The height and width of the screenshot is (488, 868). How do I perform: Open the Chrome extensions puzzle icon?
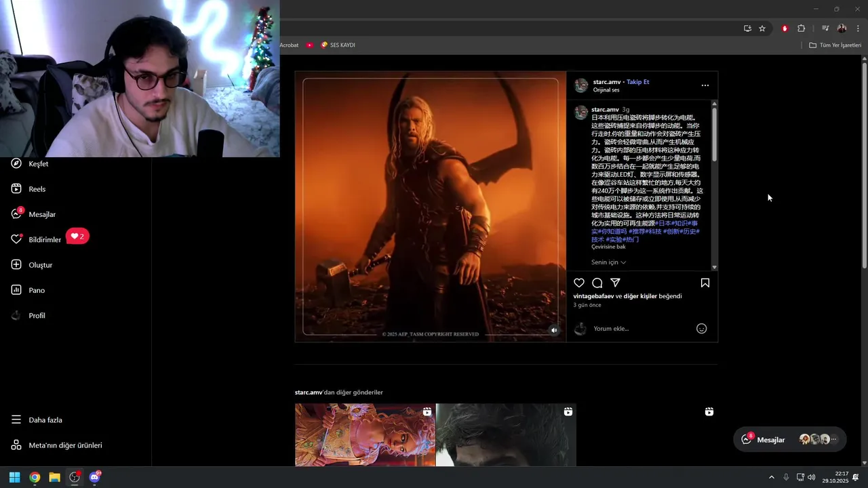pos(802,28)
